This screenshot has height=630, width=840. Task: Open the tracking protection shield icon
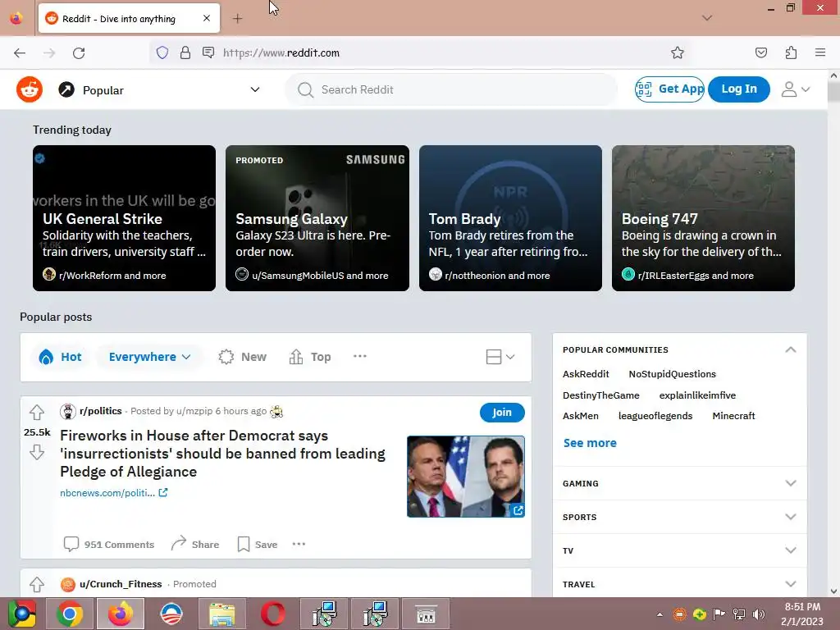click(162, 52)
